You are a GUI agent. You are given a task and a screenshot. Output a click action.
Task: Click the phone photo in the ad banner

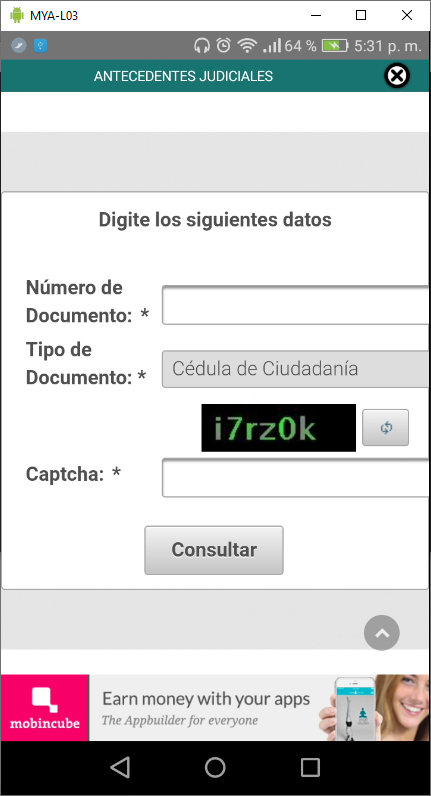click(354, 709)
